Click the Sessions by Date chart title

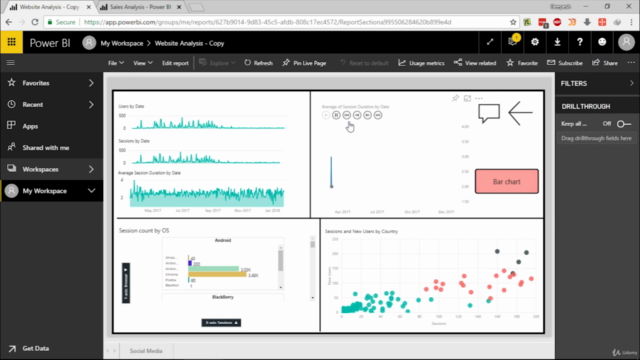coord(134,141)
